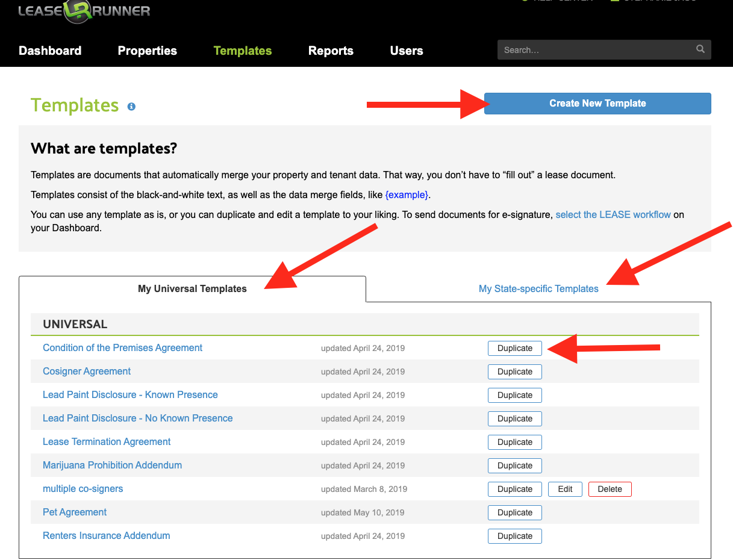The width and height of the screenshot is (733, 560).
Task: Duplicate the Pet Agreement template
Action: point(514,512)
